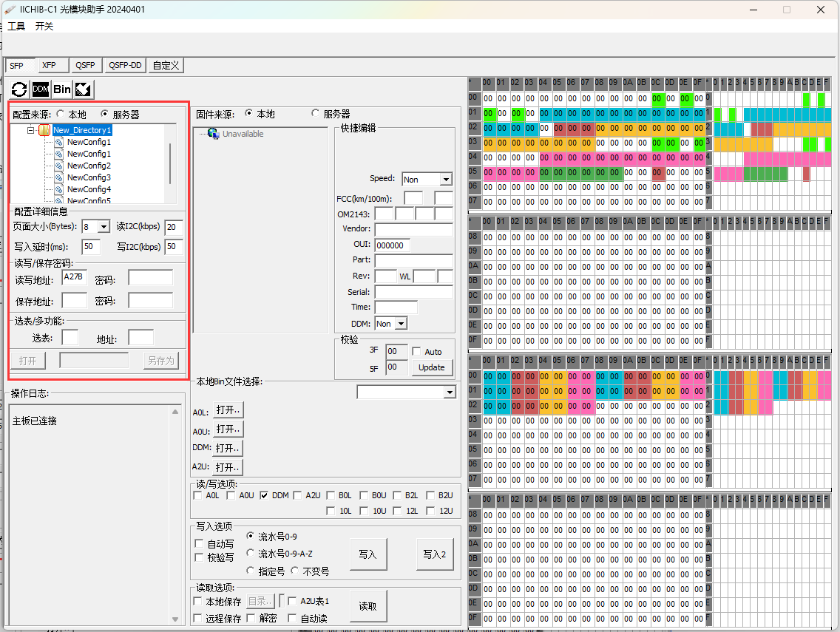The width and height of the screenshot is (840, 632).
Task: Select the New_Directory1 folder icon
Action: tap(44, 130)
